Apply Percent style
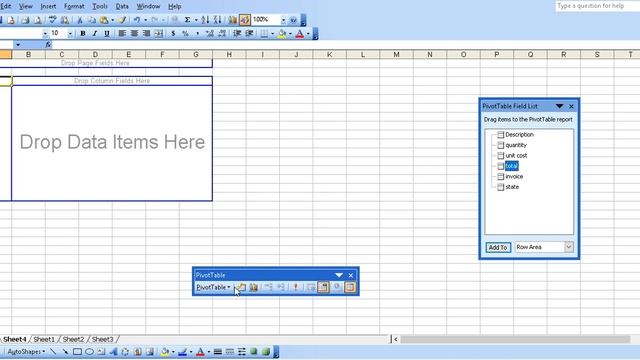 coord(185,33)
